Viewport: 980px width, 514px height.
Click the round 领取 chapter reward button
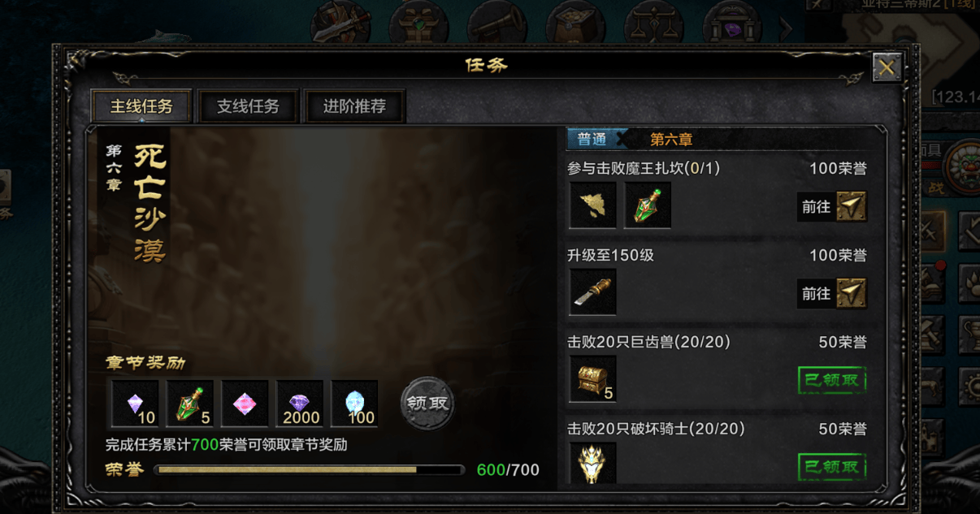click(427, 403)
